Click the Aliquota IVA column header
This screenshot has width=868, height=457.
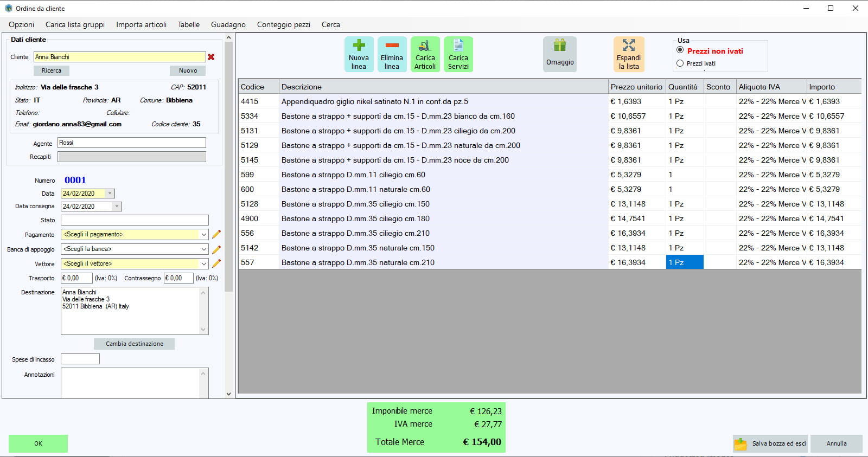771,87
